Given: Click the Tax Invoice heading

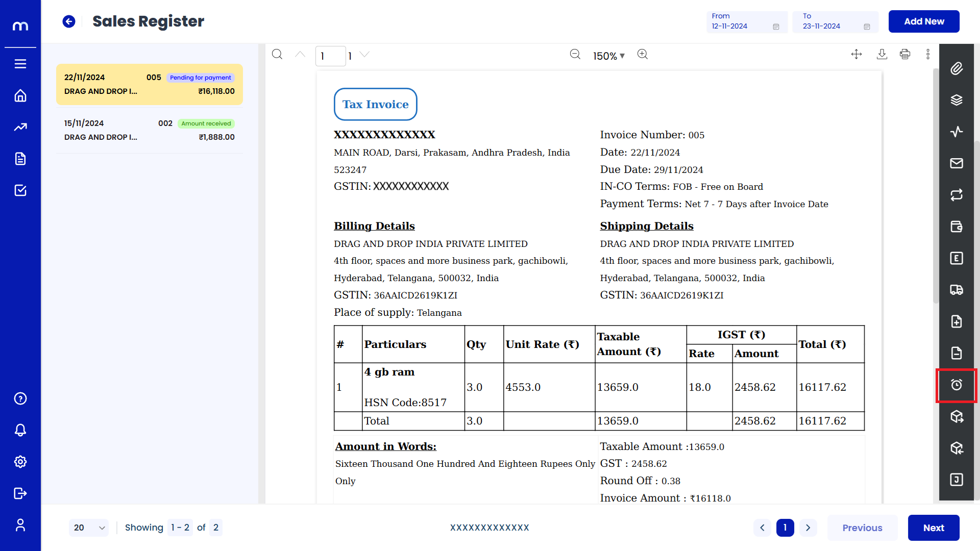Looking at the screenshot, I should tap(376, 104).
